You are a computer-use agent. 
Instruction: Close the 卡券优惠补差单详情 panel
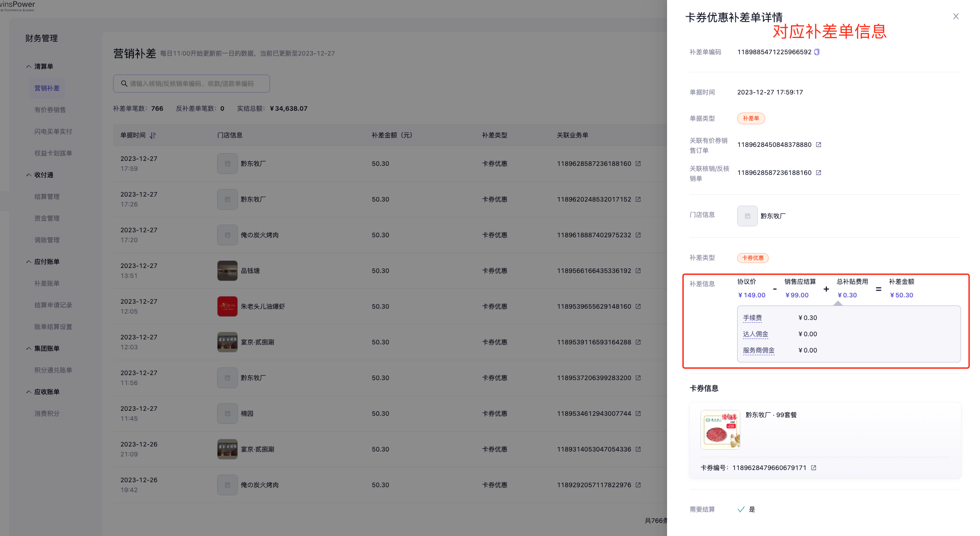pyautogui.click(x=956, y=16)
